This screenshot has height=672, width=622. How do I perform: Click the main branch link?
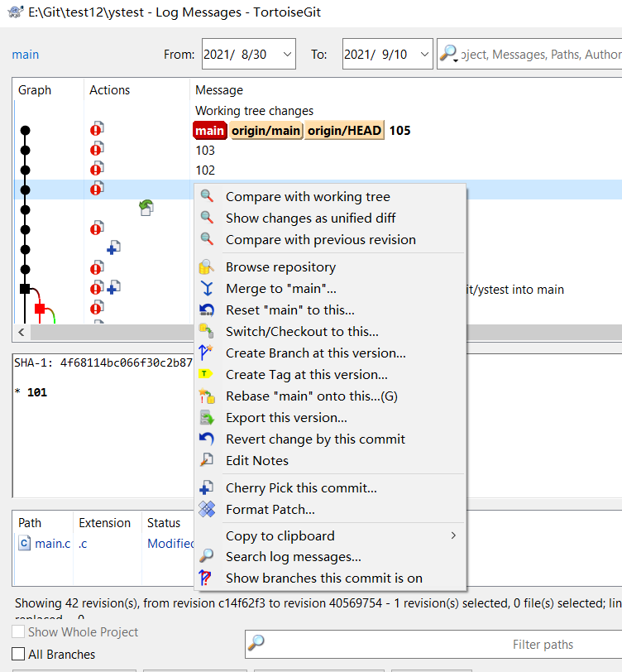[26, 55]
